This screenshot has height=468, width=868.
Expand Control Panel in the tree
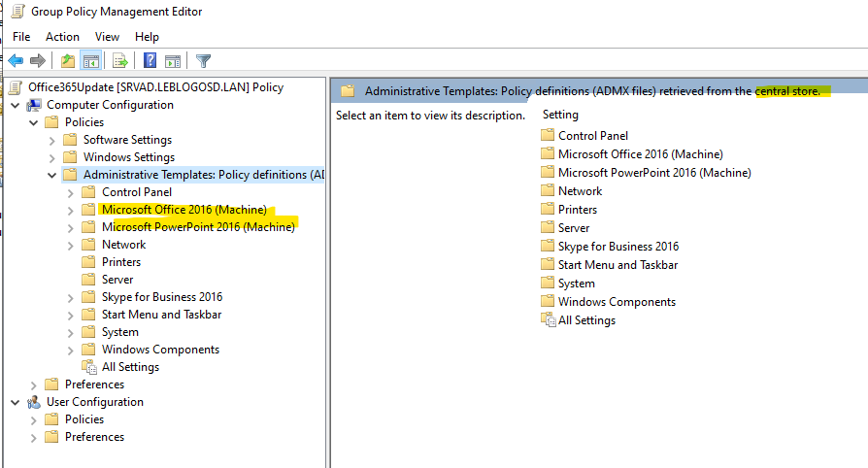(x=70, y=193)
